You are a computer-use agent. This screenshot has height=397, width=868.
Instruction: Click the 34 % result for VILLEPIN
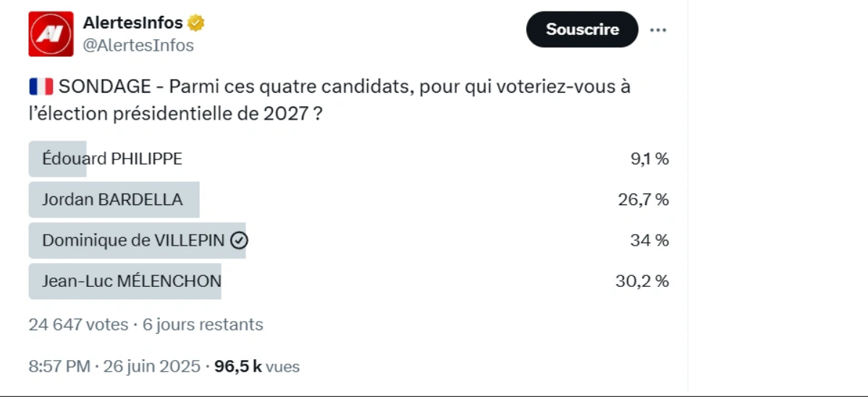649,241
